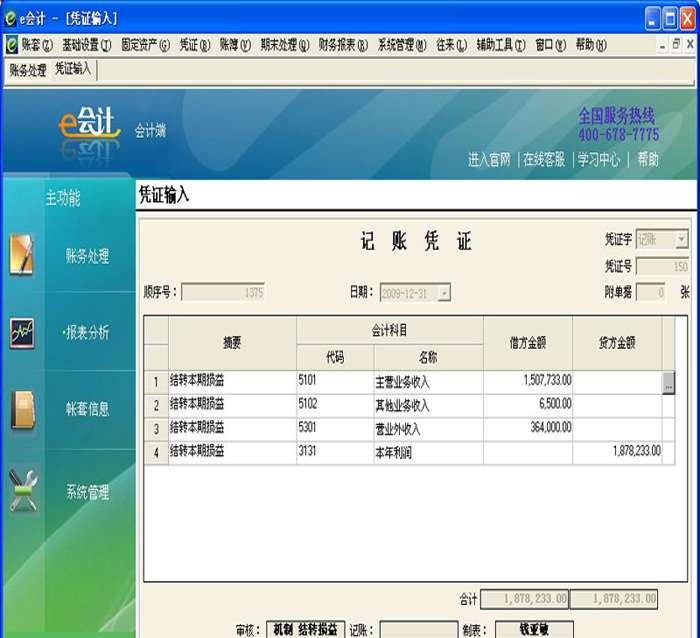The height and width of the screenshot is (638, 700).
Task: Close the inner document window
Action: point(690,44)
